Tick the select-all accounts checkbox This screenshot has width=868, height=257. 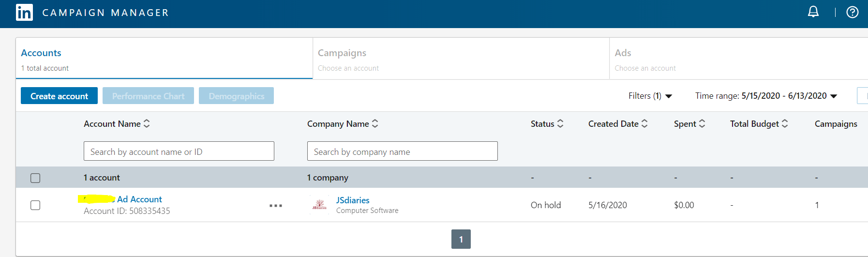[x=35, y=178]
